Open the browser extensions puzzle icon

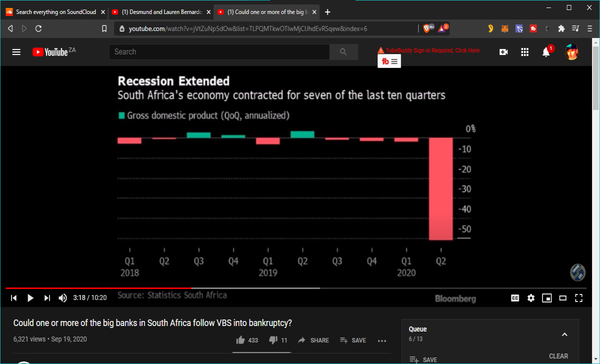pyautogui.click(x=561, y=29)
